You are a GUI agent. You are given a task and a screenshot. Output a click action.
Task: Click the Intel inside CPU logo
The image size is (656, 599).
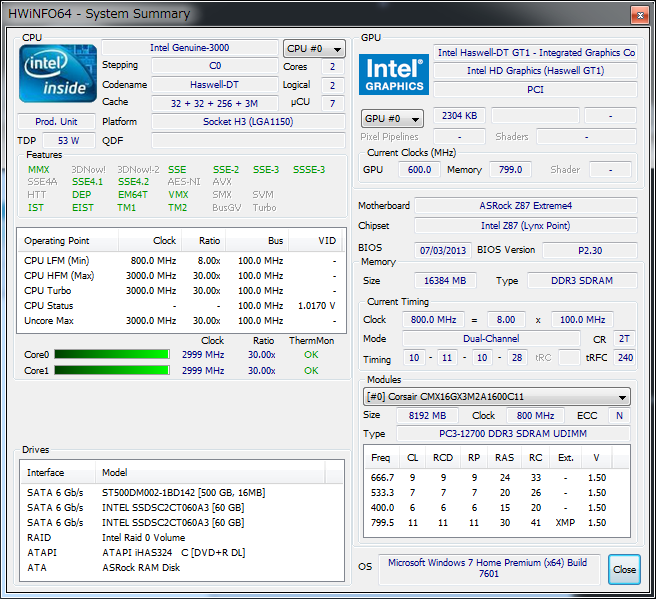(x=58, y=73)
